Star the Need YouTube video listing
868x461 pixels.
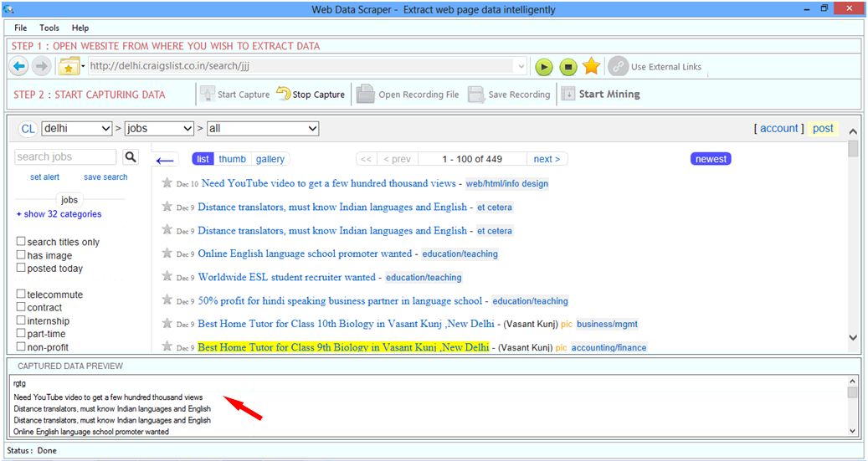(x=167, y=182)
